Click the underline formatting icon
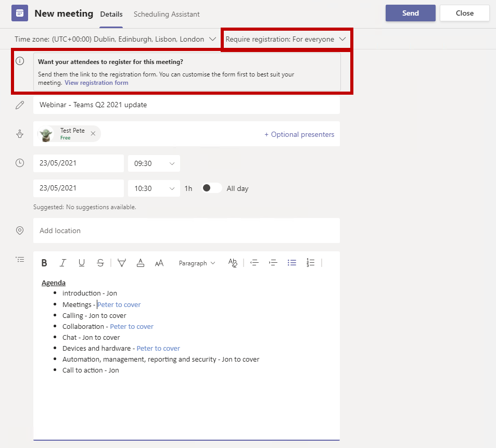Viewport: 496px width, 448px height. (x=82, y=263)
